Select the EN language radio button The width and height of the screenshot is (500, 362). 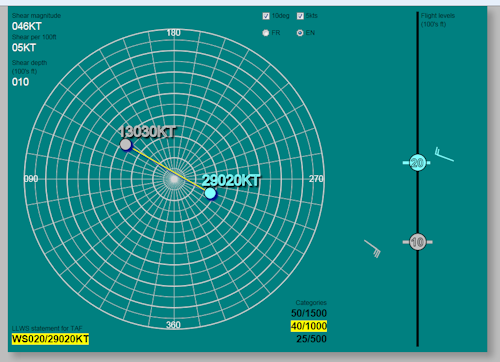[x=300, y=33]
